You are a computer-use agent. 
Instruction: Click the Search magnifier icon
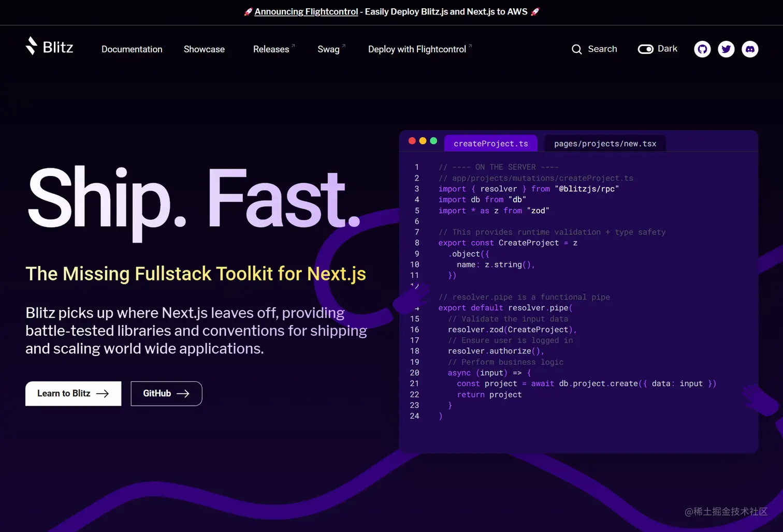coord(576,49)
